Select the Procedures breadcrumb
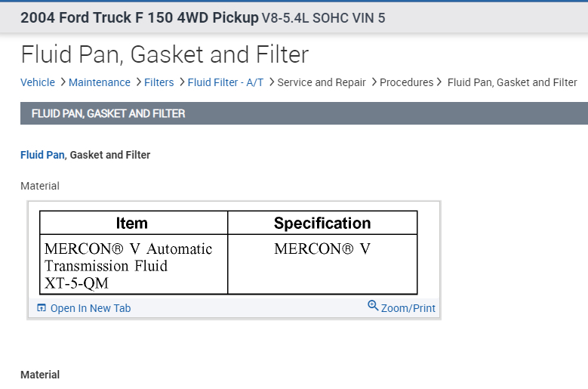Image resolution: width=588 pixels, height=389 pixels. [x=407, y=82]
